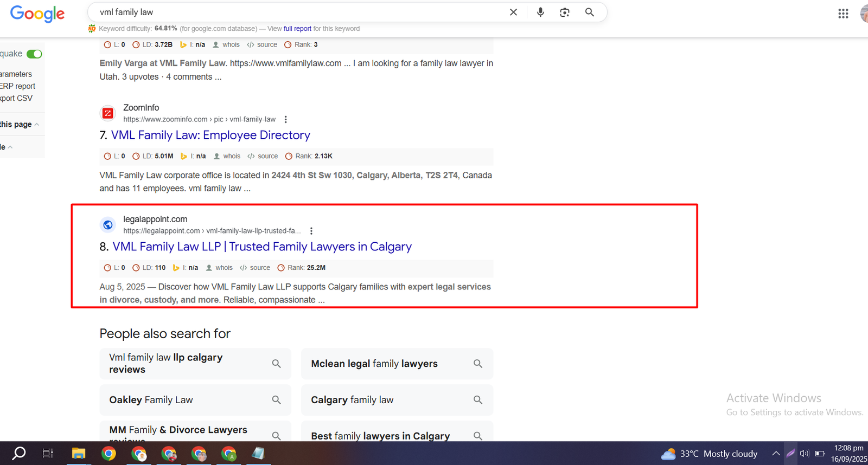Open the Google apps grid icon
This screenshot has width=868, height=465.
(x=843, y=14)
